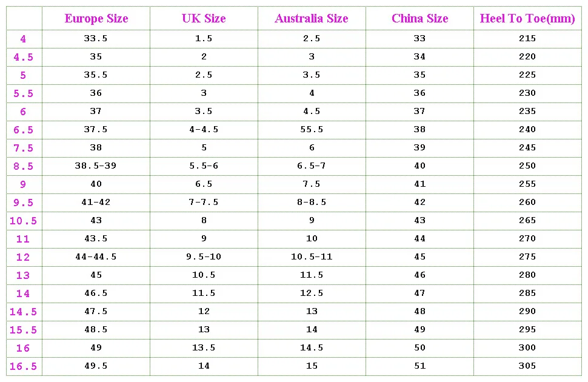Select the 38.5-39 Europe size cell
Image resolution: width=588 pixels, height=382 pixels.
pyautogui.click(x=96, y=166)
